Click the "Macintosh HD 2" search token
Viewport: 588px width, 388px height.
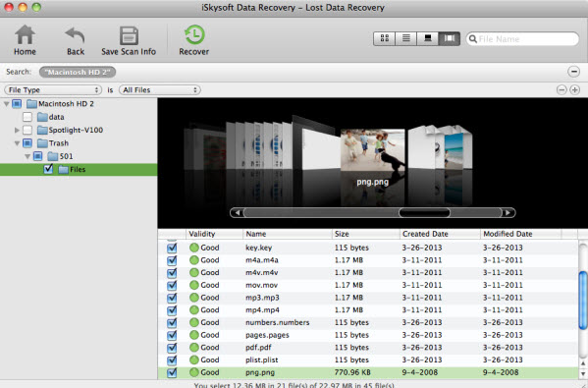tap(78, 72)
